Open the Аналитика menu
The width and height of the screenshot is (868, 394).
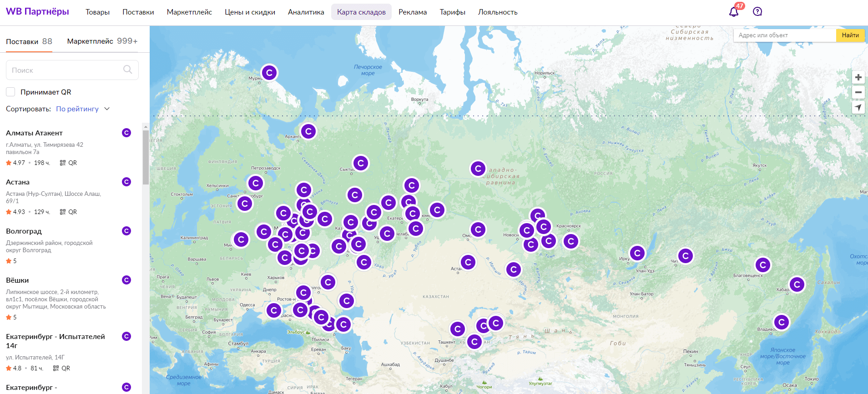(306, 12)
